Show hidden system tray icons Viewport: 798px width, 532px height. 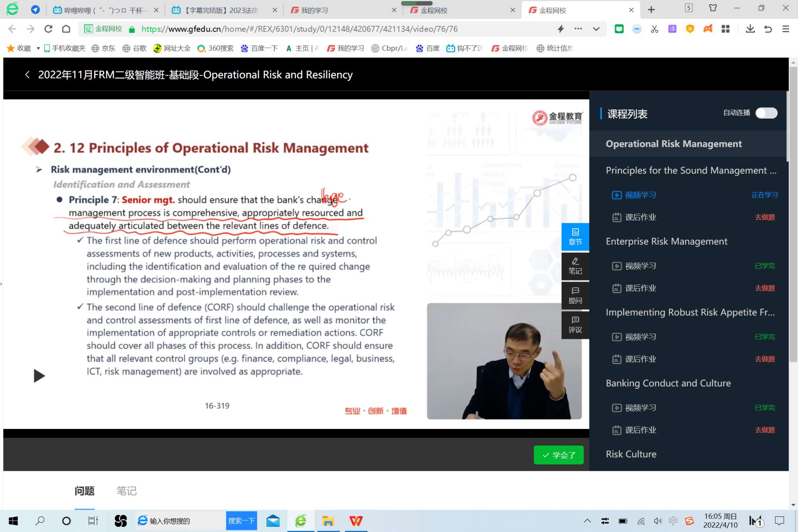pyautogui.click(x=587, y=521)
